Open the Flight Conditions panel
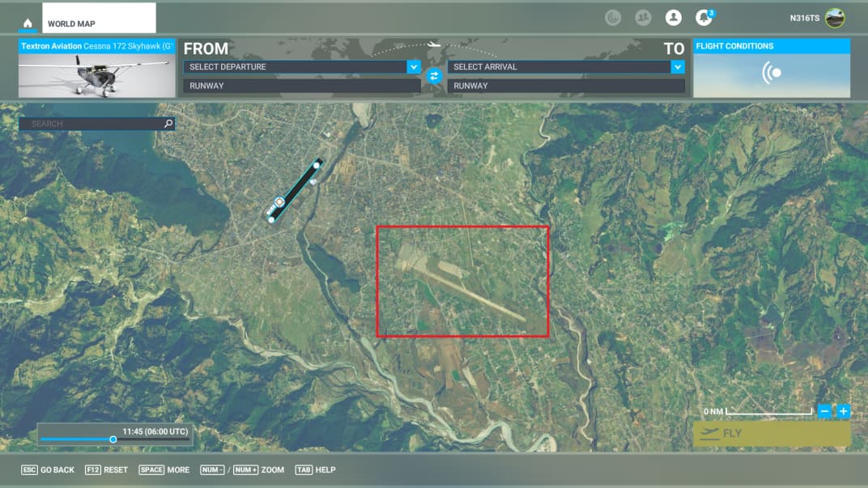Screen dimensions: 868x488 click(772, 69)
